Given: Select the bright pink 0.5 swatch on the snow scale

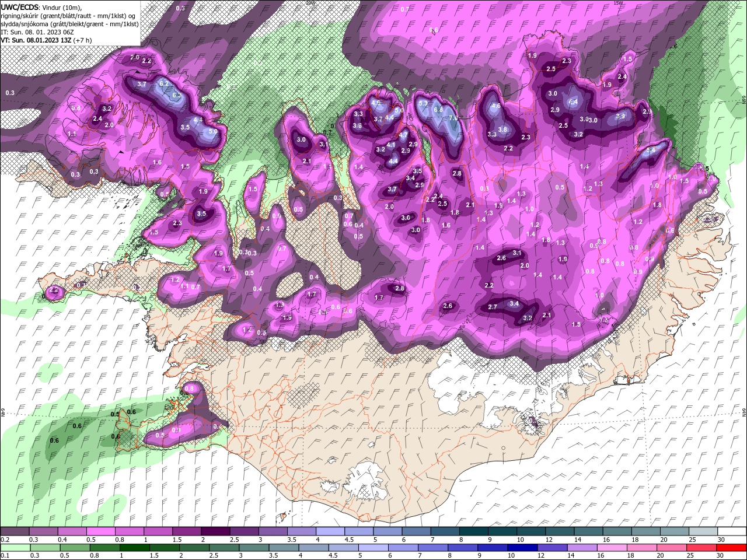Looking at the screenshot, I should pos(100,531).
